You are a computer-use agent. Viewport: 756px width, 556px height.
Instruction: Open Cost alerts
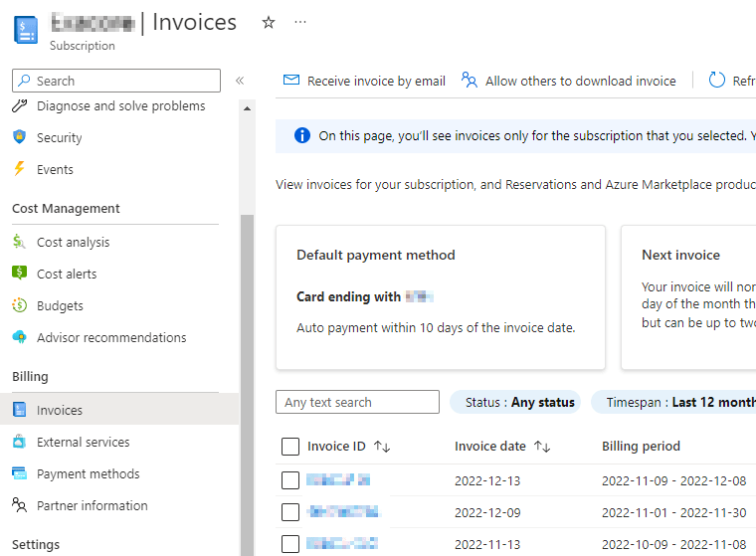coord(67,274)
